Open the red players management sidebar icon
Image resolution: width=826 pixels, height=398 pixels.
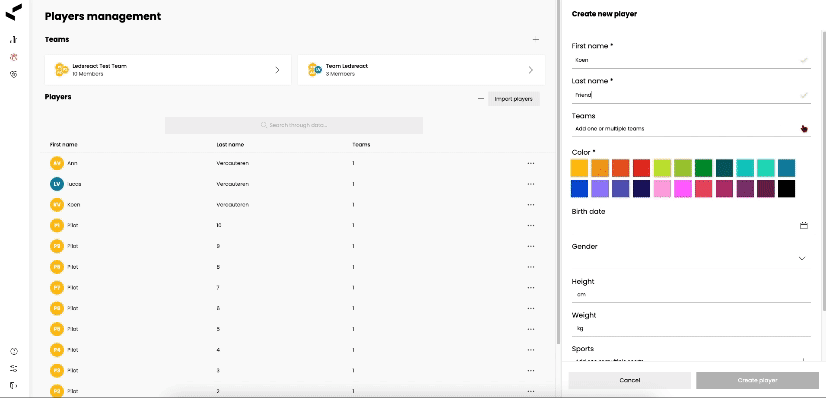point(14,57)
